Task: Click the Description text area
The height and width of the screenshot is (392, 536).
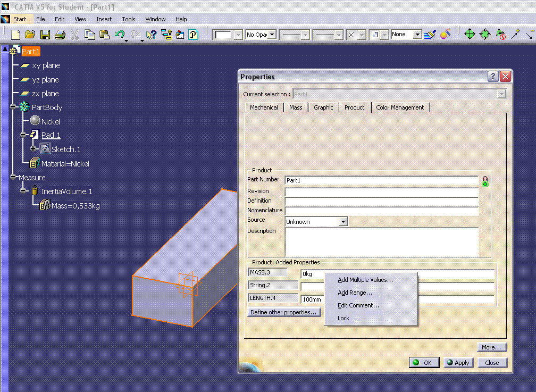Action: (381, 242)
